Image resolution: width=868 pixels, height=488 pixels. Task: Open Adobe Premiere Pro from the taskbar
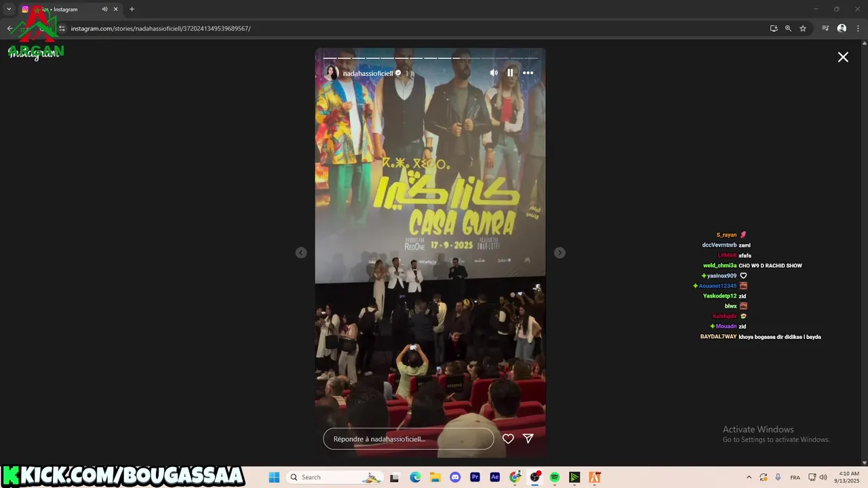point(475,477)
